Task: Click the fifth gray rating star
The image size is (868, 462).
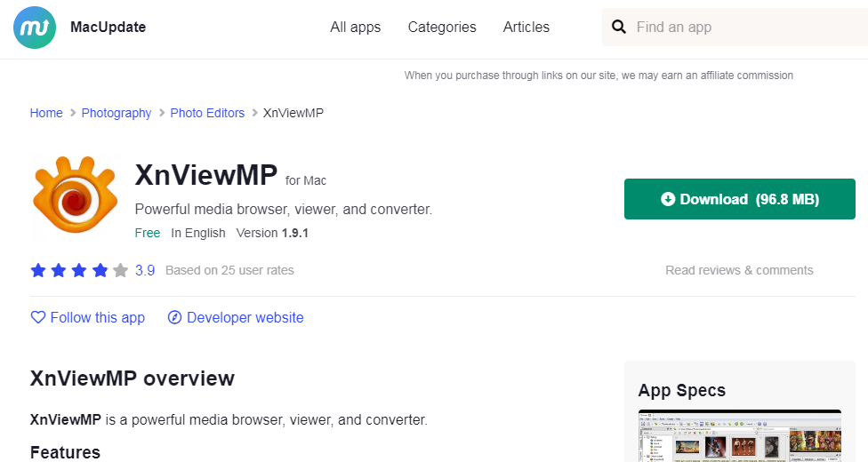Action: click(x=120, y=270)
